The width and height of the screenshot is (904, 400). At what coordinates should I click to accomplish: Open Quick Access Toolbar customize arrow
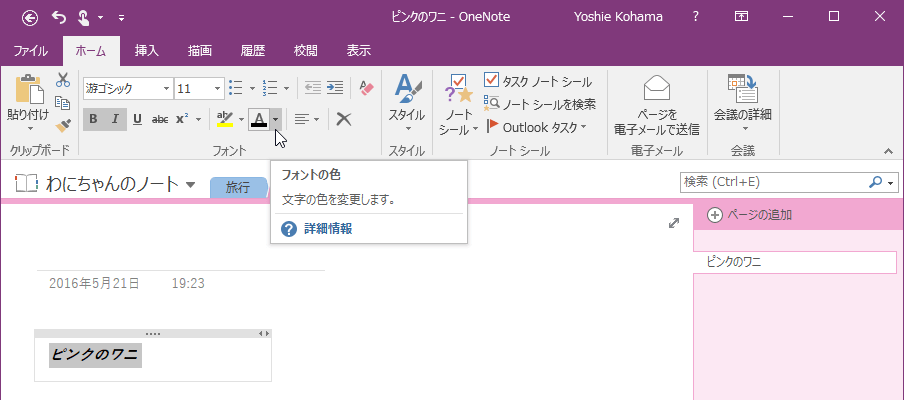coord(121,18)
